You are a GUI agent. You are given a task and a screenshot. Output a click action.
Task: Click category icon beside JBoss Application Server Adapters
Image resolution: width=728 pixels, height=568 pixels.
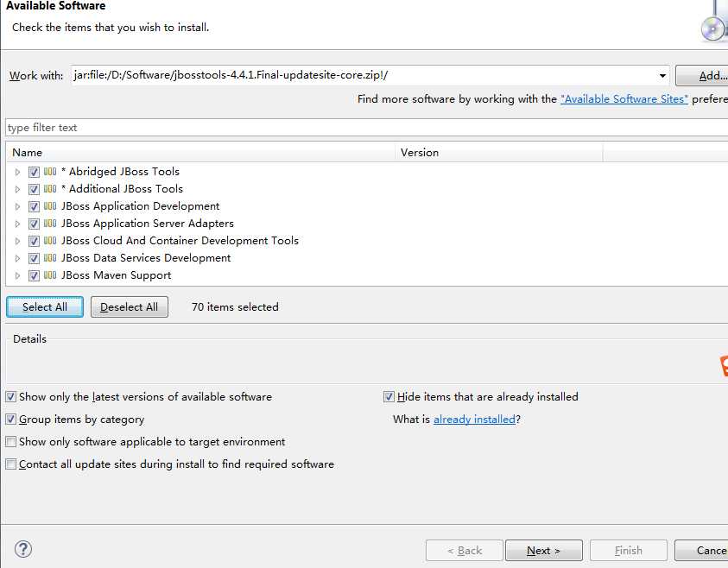(50, 224)
